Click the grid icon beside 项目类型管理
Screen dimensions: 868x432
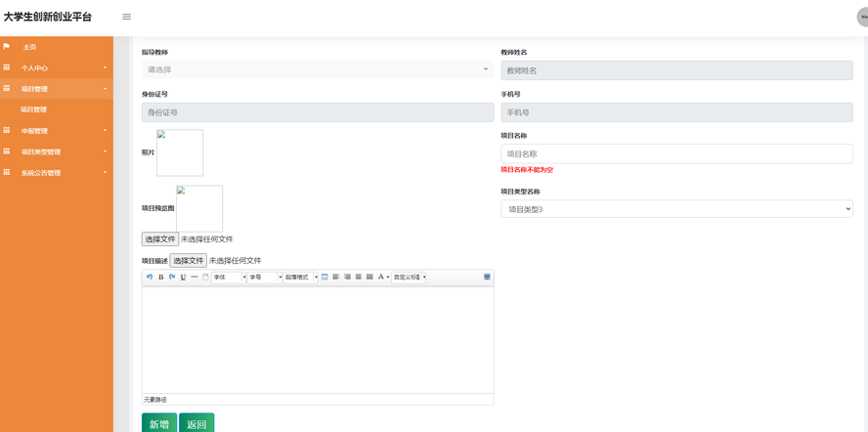click(7, 151)
